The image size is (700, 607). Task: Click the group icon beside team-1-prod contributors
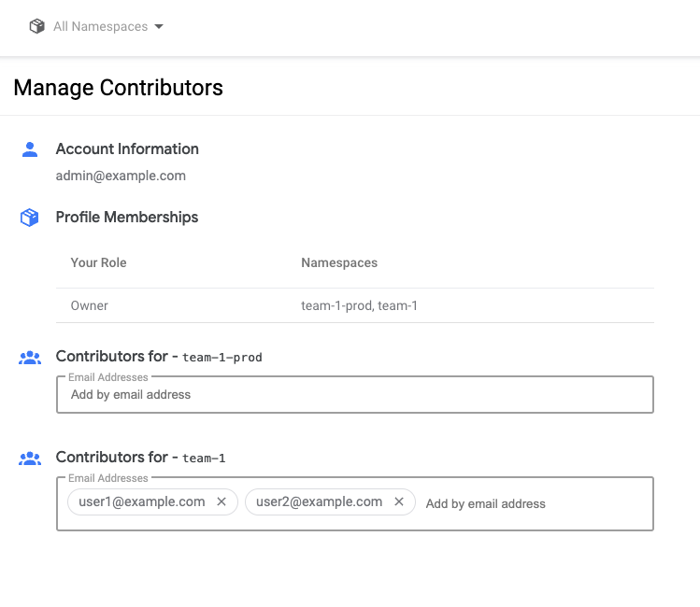coord(30,358)
